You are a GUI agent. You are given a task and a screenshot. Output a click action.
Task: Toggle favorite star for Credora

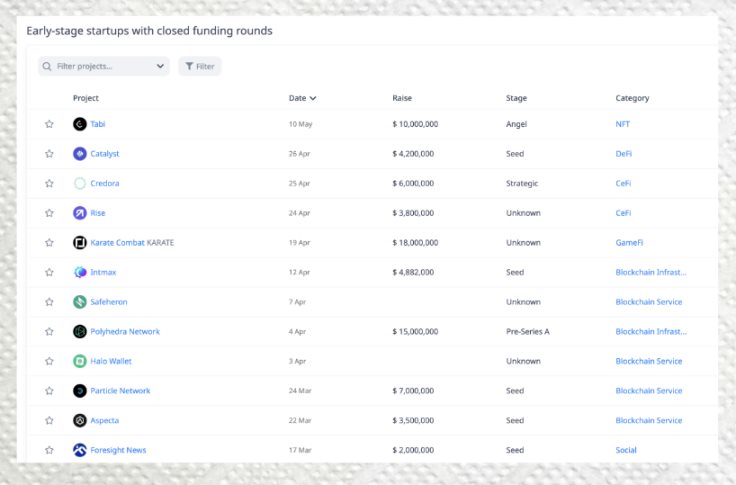pyautogui.click(x=49, y=184)
